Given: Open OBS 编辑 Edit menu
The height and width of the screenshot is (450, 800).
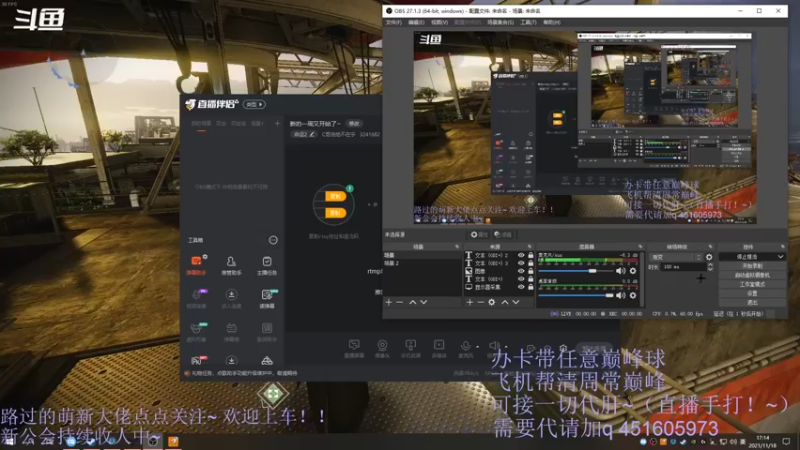Looking at the screenshot, I should [416, 22].
